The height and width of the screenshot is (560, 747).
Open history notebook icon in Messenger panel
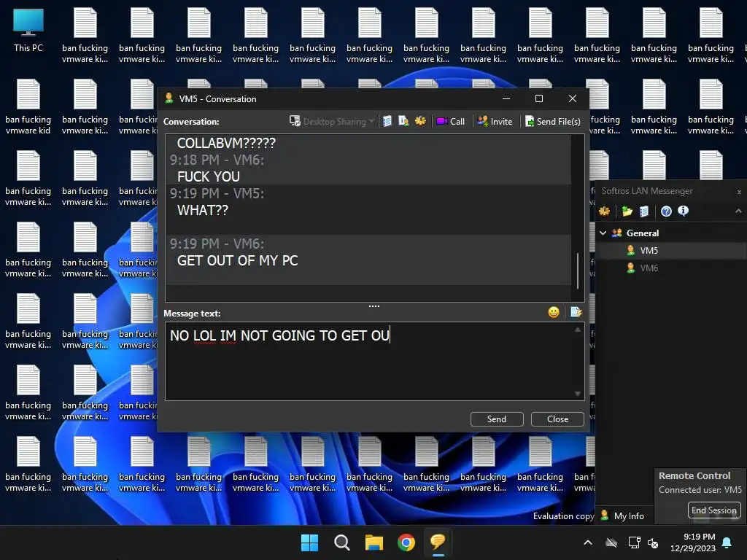[644, 211]
